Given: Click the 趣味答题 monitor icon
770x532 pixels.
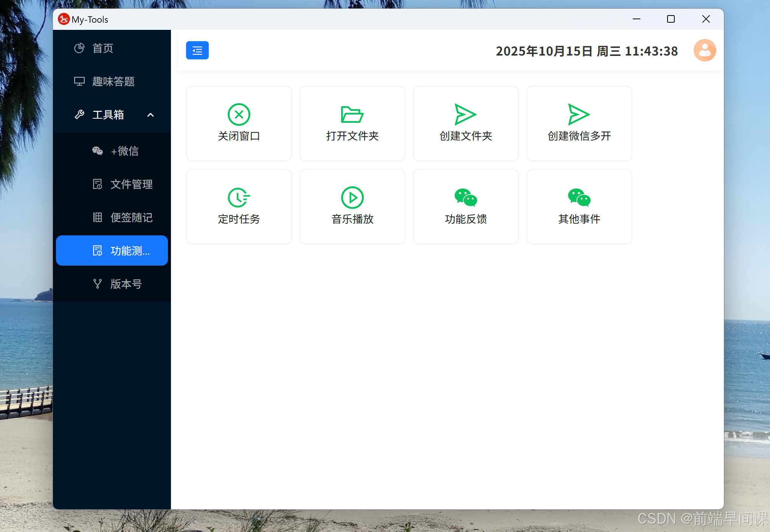Looking at the screenshot, I should (79, 81).
